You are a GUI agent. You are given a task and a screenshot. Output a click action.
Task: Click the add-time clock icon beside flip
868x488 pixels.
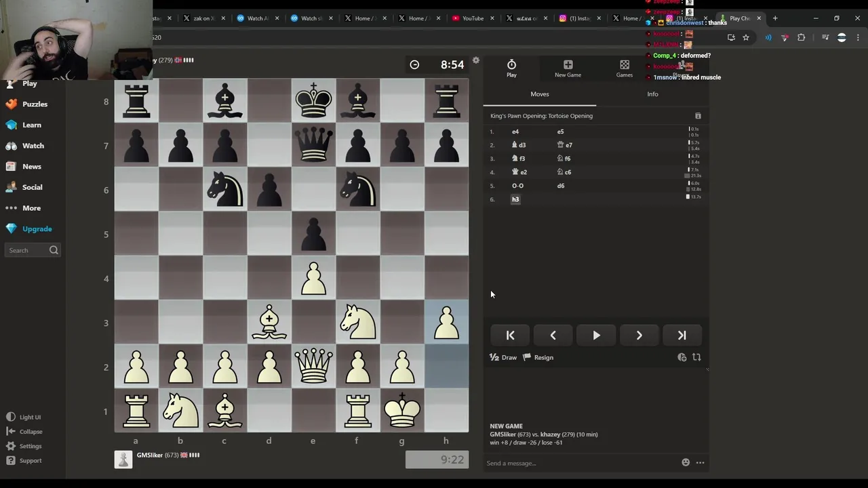[x=682, y=357]
